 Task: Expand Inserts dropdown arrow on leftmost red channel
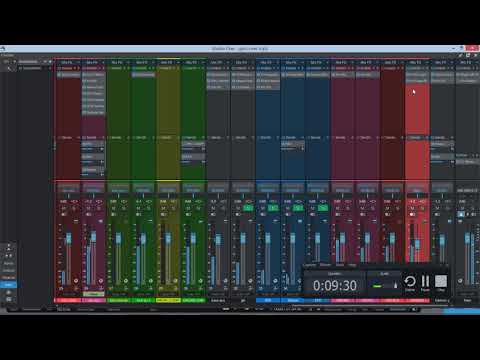click(x=75, y=68)
